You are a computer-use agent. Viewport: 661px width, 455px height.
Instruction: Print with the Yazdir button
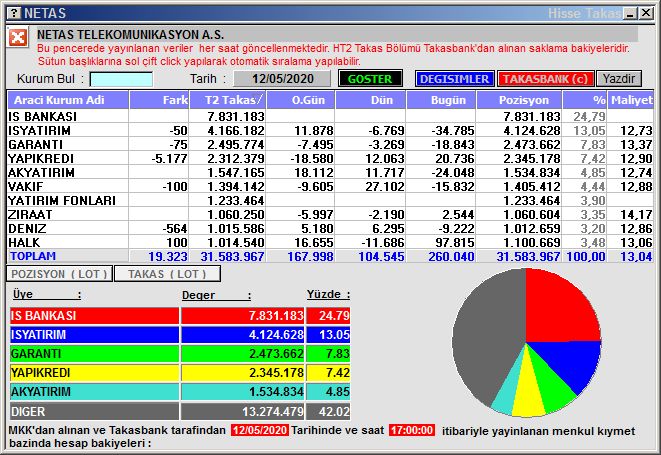click(619, 79)
